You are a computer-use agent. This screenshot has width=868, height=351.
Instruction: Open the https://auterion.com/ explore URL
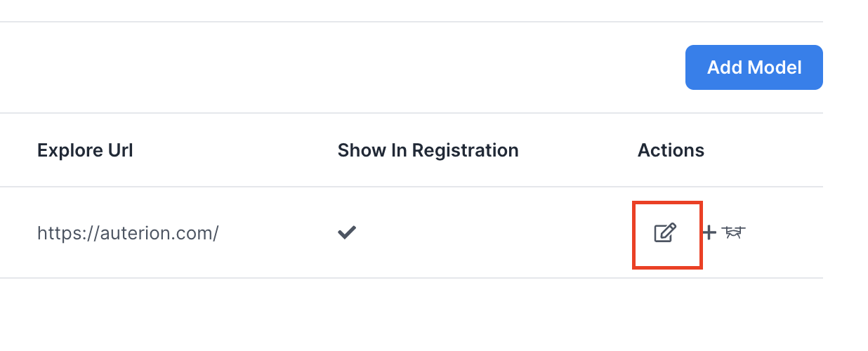click(128, 233)
